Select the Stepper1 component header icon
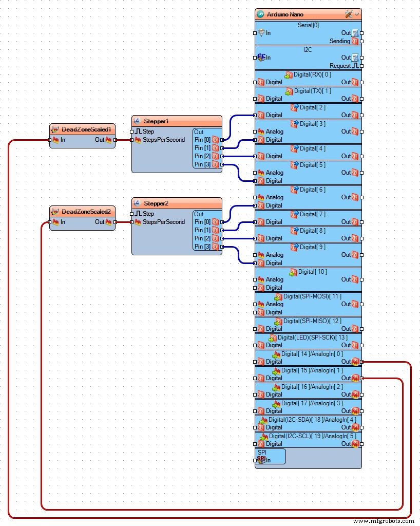Screen dimensions: 420x526 coord(136,121)
